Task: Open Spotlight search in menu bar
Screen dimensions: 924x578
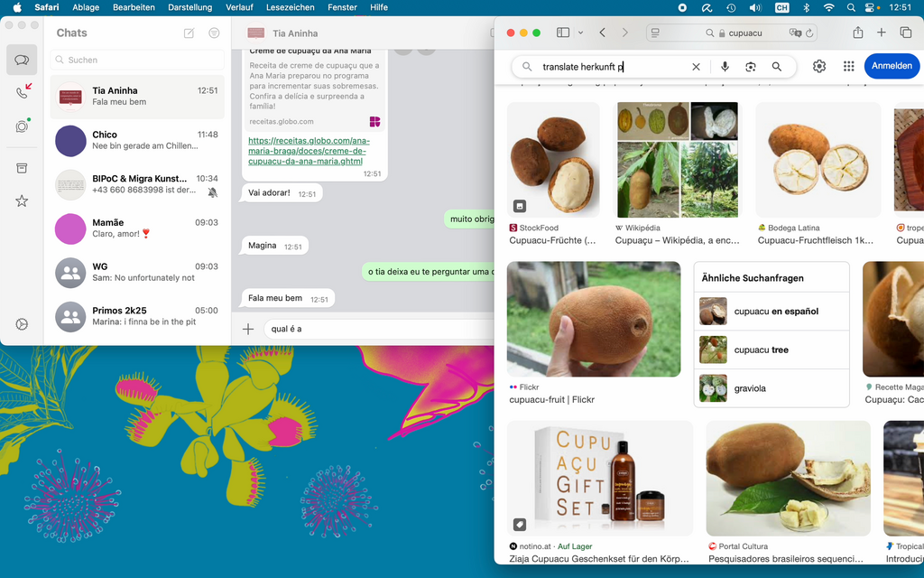Action: tap(850, 7)
